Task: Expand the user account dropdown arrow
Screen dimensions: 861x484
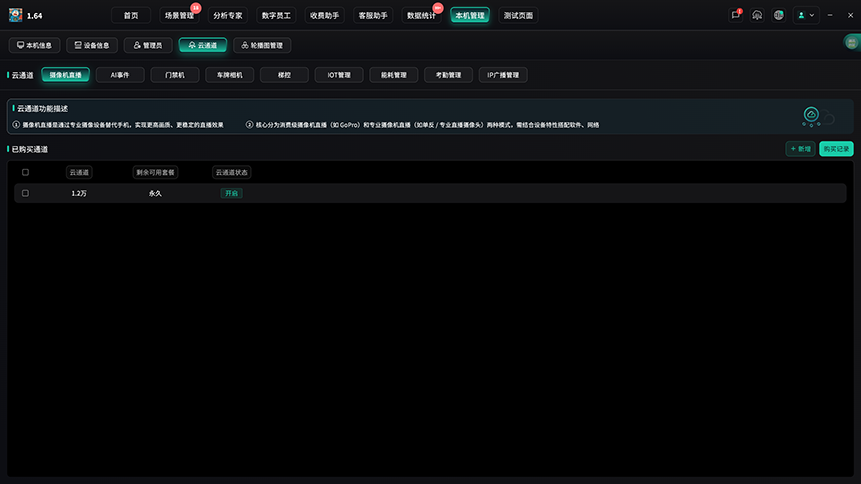Action: [812, 15]
